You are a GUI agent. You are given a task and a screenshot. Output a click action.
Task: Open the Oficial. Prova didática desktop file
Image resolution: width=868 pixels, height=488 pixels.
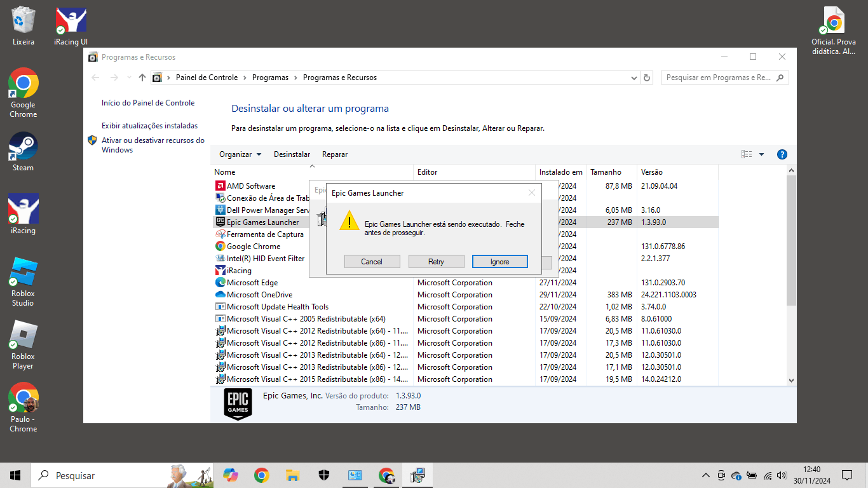[x=834, y=30]
